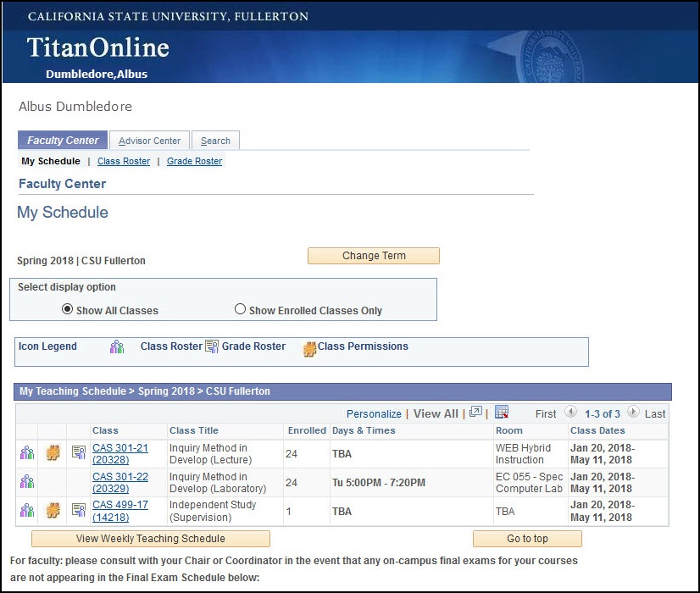Click the TitanOnline logo text
Viewport: 700px width, 593px height.
(98, 47)
